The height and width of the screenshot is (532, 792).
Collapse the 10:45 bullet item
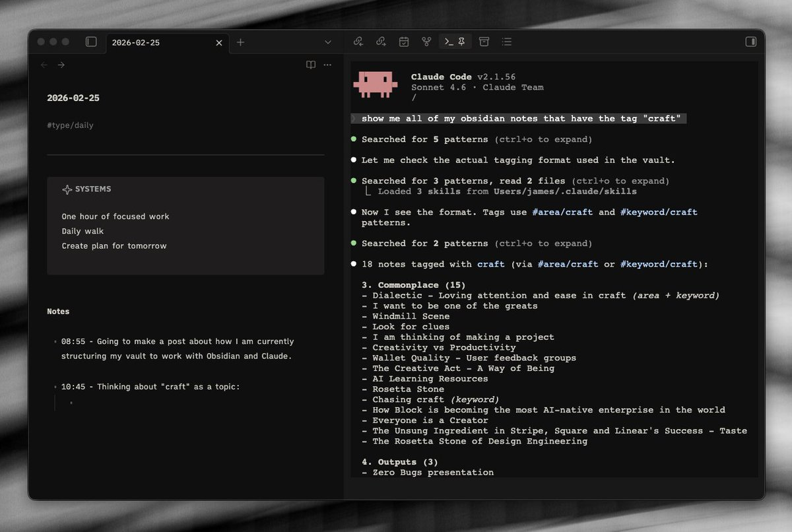click(x=55, y=387)
